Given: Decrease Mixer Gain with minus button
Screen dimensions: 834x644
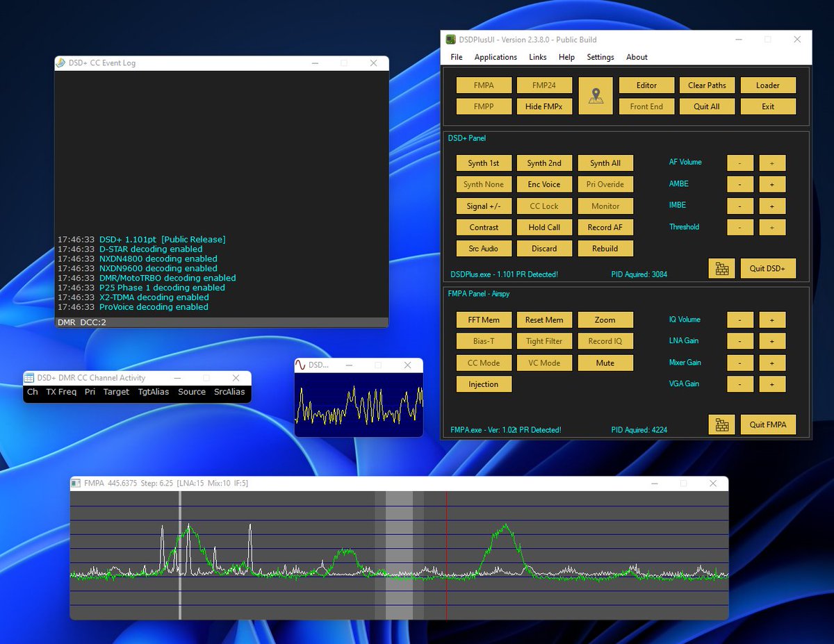Looking at the screenshot, I should pyautogui.click(x=740, y=363).
